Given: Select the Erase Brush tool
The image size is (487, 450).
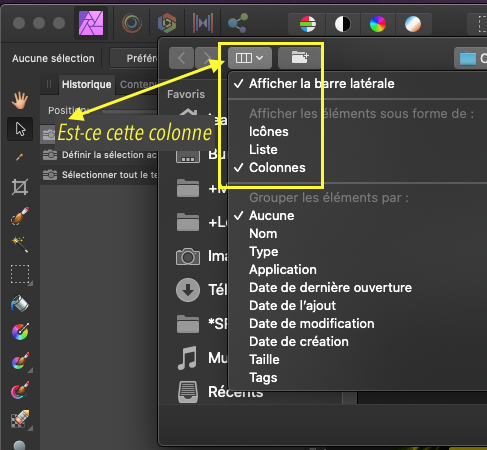Looking at the screenshot, I should [20, 419].
